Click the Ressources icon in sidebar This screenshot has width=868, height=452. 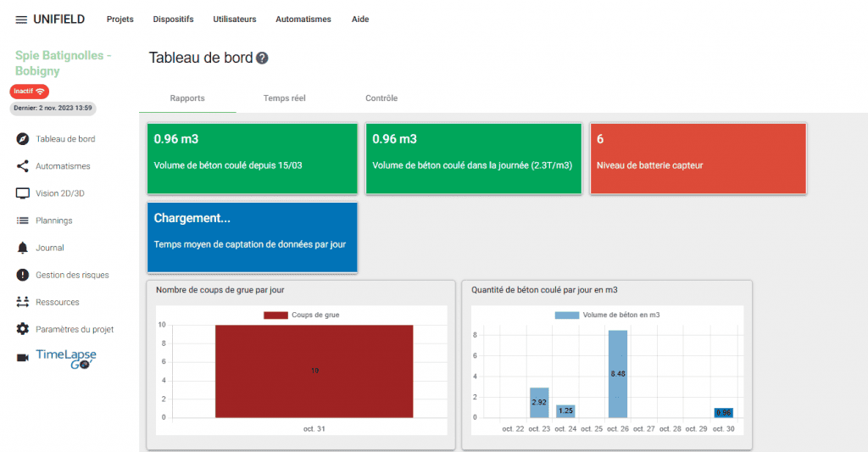tap(23, 302)
